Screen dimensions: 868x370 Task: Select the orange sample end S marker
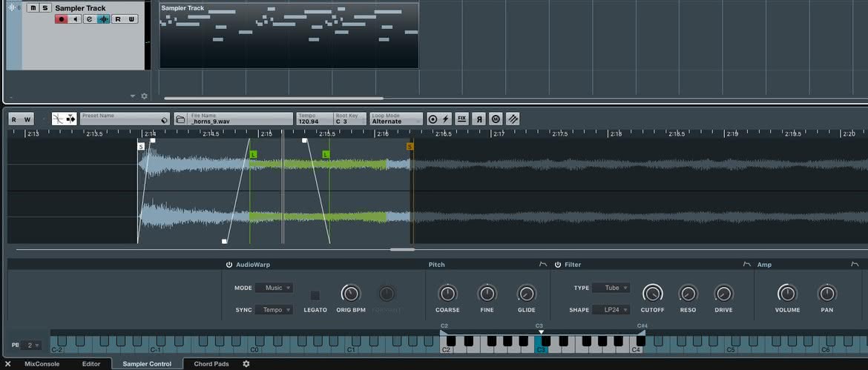[410, 147]
